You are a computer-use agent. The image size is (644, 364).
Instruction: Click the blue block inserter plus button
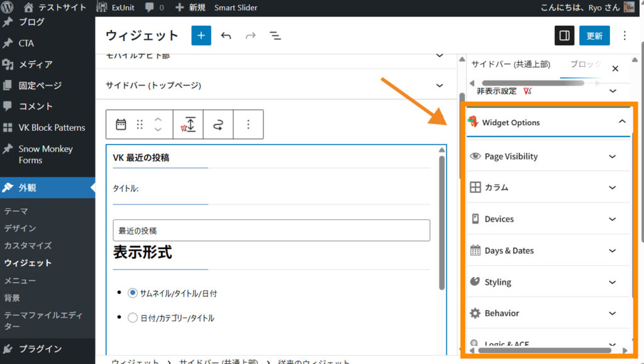(201, 35)
